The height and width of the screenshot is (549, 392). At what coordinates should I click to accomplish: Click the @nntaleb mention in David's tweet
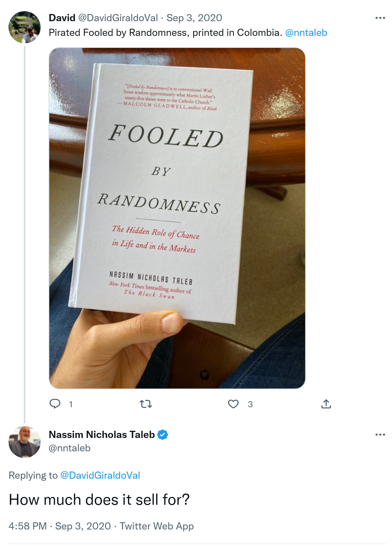(x=306, y=33)
